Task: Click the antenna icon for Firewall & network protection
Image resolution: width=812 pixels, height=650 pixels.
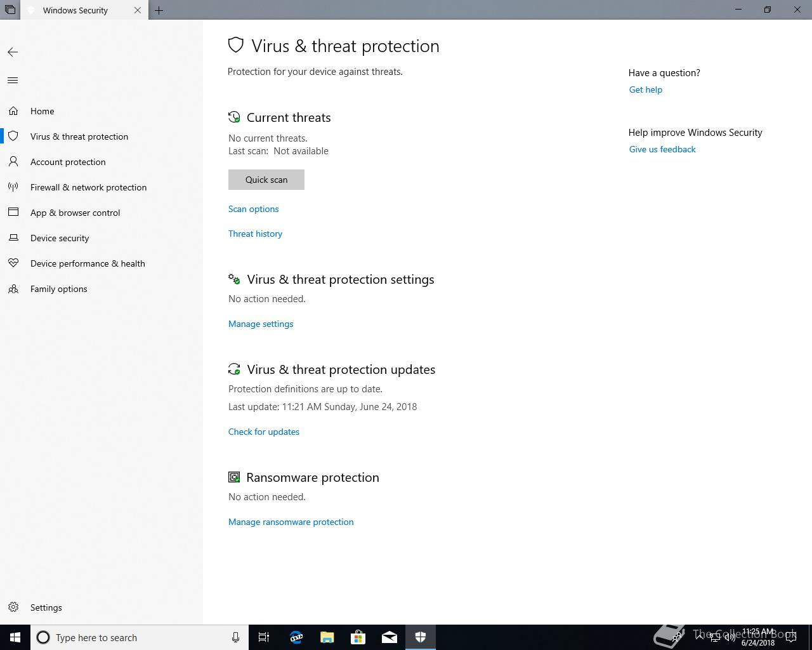Action: tap(13, 187)
